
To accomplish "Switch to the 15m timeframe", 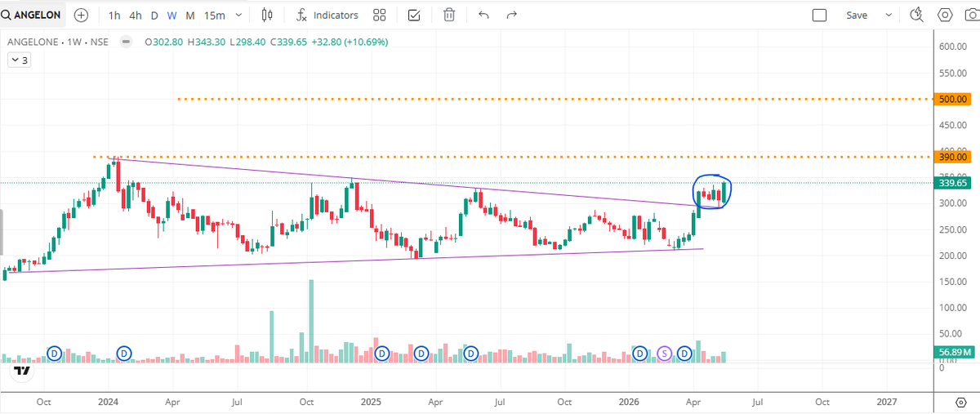I will 215,15.
